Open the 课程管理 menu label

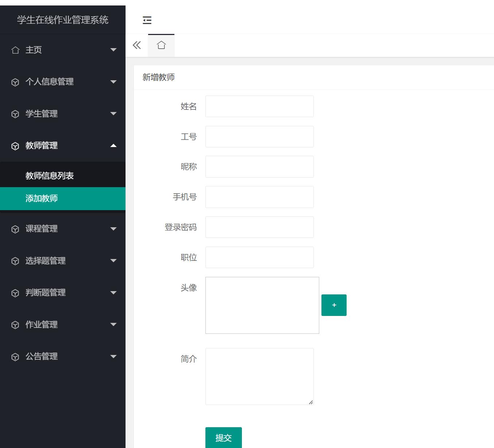point(42,229)
